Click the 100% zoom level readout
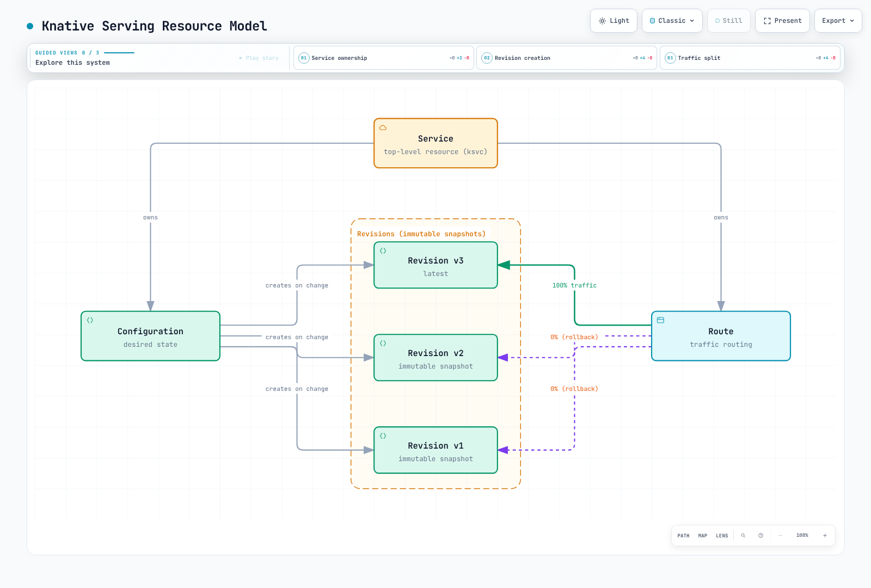Viewport: 871px width, 588px height. (802, 536)
